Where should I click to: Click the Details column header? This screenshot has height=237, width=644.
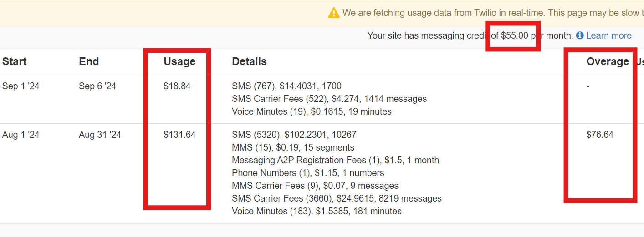point(249,61)
